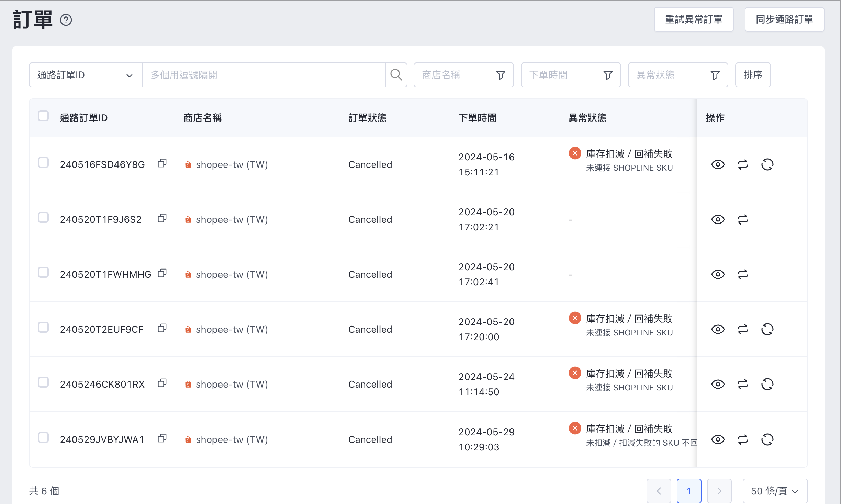841x504 pixels.
Task: Copy order ID 2405246CK801RX
Action: click(x=162, y=383)
